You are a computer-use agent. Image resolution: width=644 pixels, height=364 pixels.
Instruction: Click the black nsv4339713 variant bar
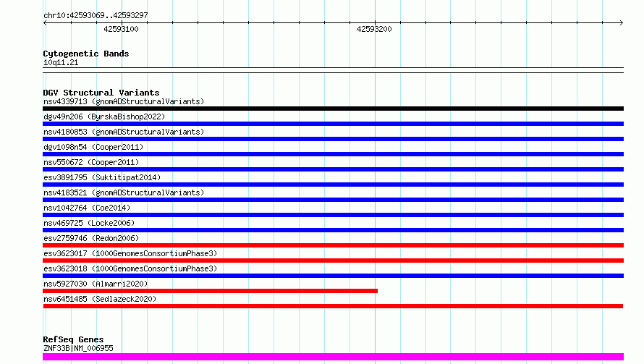click(x=333, y=109)
